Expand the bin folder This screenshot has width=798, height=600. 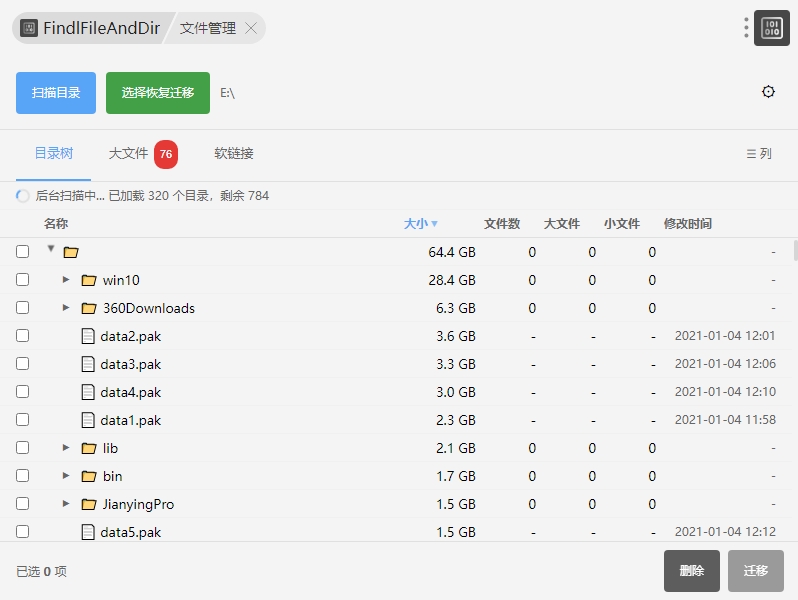pos(66,475)
